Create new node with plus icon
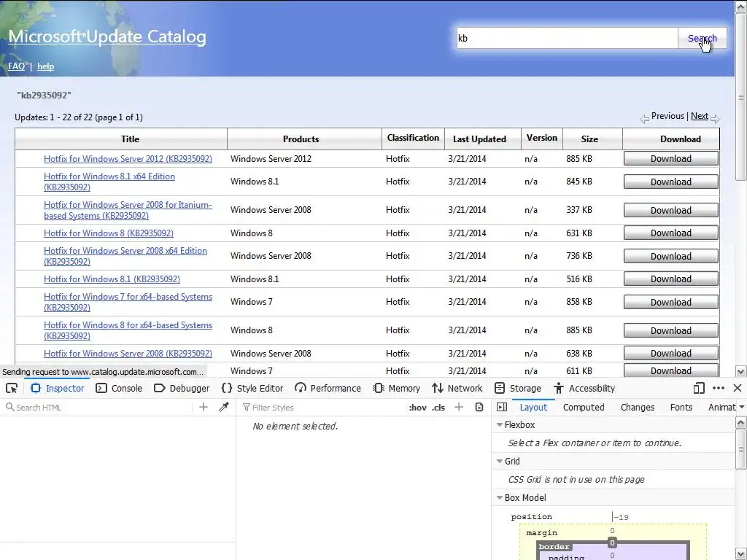 (204, 407)
